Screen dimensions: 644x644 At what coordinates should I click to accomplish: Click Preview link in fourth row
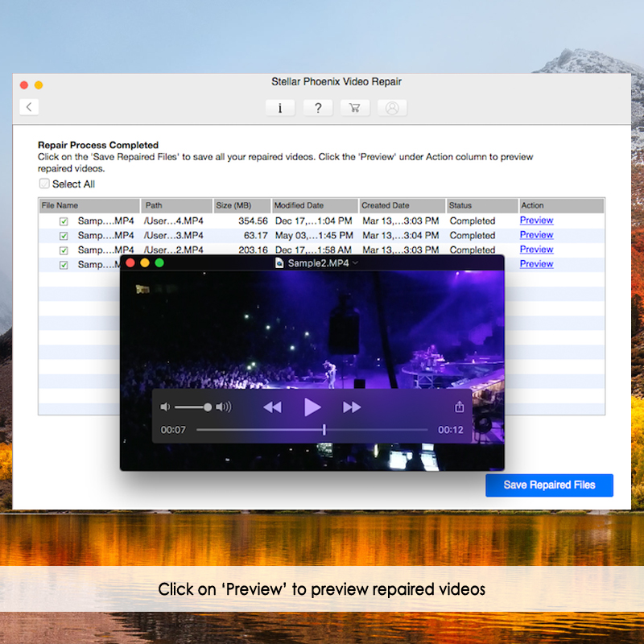[x=536, y=264]
